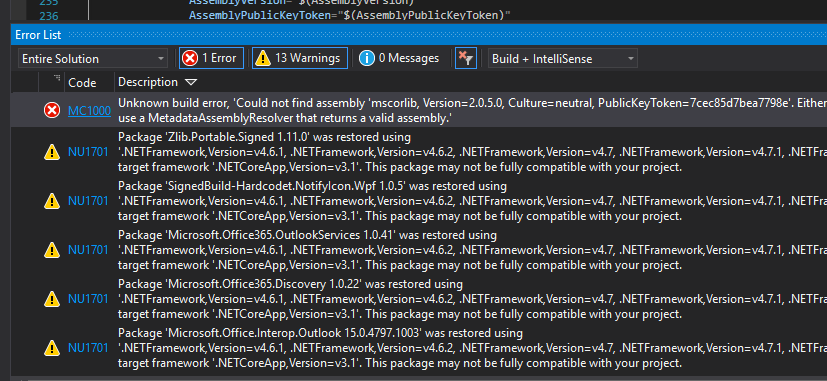Image resolution: width=827 pixels, height=381 pixels.
Task: Click line number 236 in the editor gutter
Action: (49, 16)
